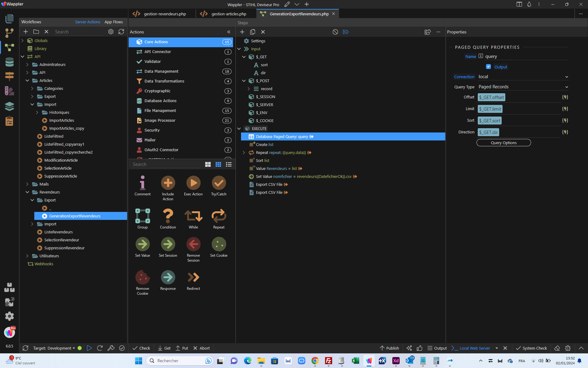The height and width of the screenshot is (368, 588).
Task: Switch actions to list view
Action: 229,164
